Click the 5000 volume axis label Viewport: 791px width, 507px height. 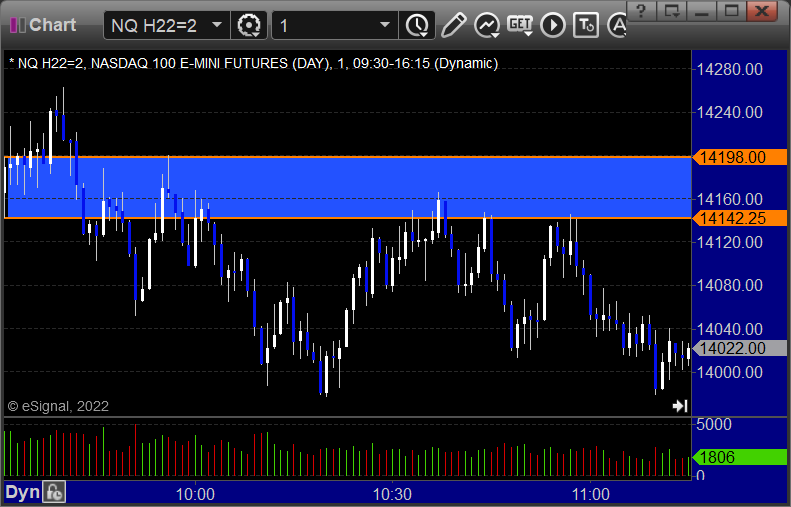(x=714, y=424)
